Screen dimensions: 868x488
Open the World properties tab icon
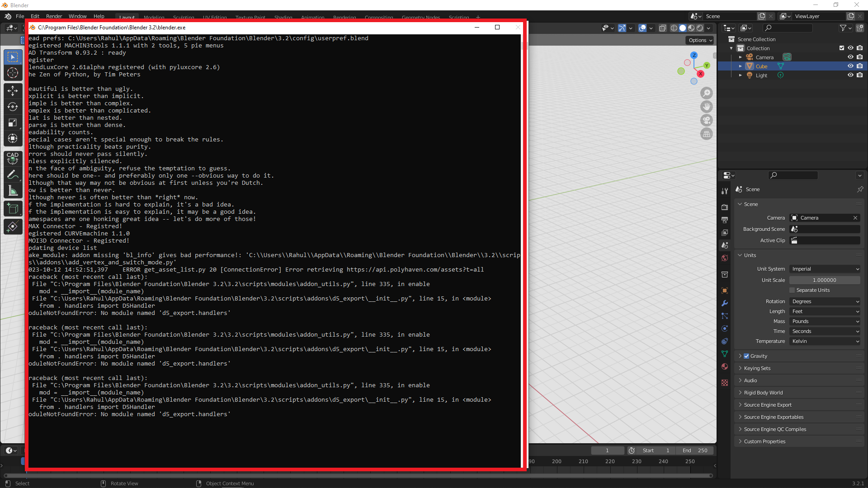725,258
